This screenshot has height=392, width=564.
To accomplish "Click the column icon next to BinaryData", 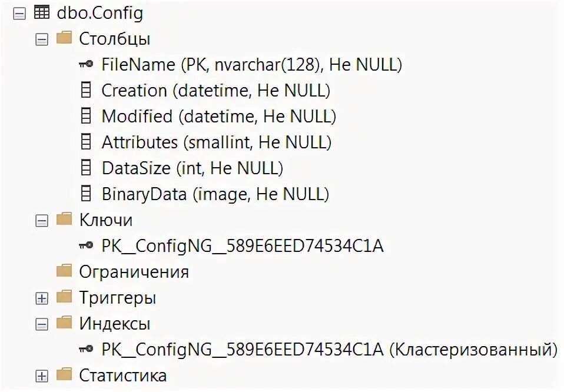I will coord(86,194).
